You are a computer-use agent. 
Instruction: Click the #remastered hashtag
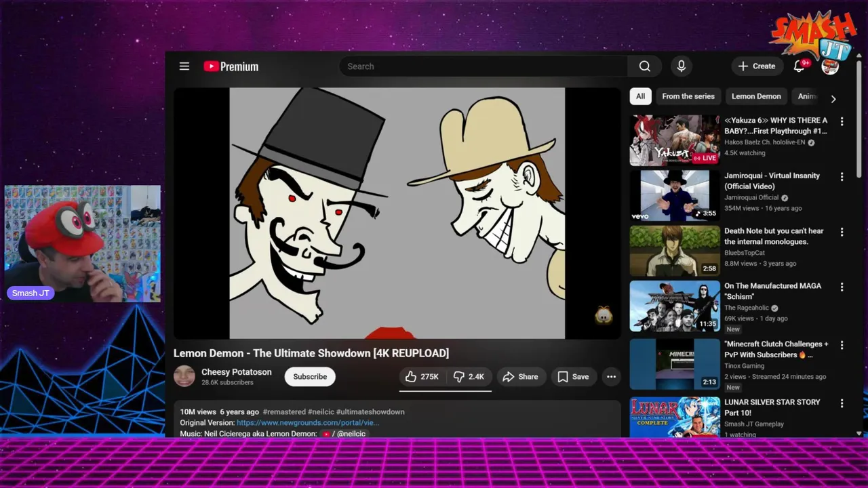click(x=284, y=412)
